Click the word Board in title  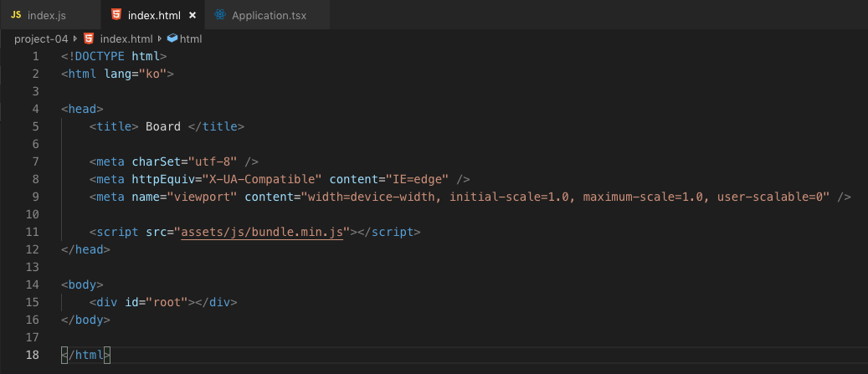(x=163, y=126)
